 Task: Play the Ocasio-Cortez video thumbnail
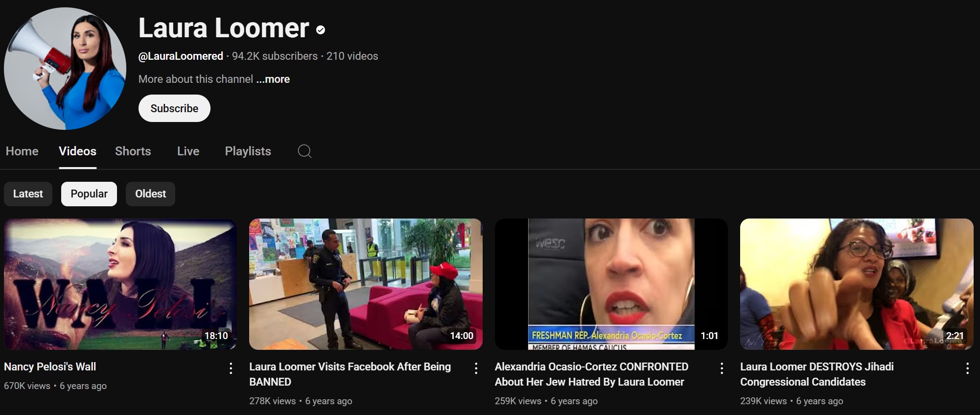pos(611,284)
